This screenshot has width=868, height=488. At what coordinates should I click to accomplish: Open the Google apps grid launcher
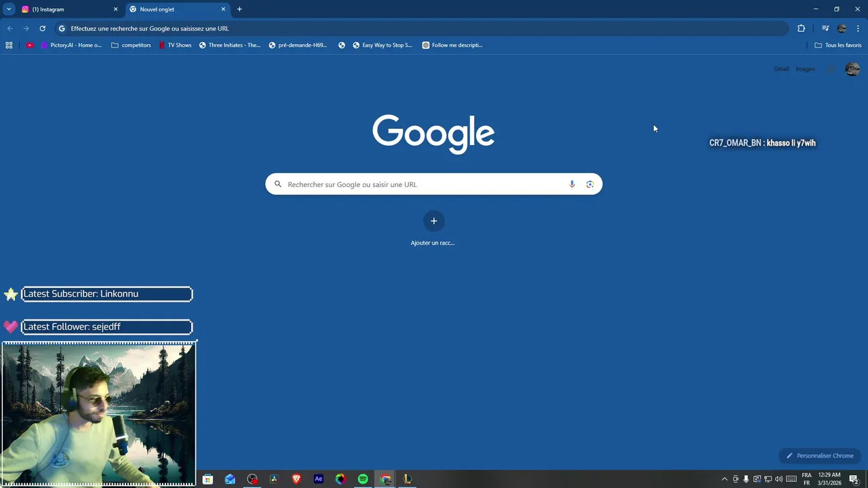pyautogui.click(x=831, y=69)
